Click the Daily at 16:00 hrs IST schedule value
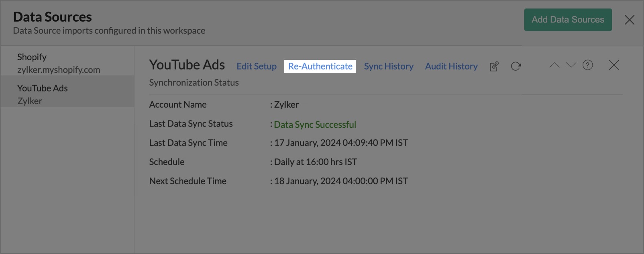 [x=316, y=162]
